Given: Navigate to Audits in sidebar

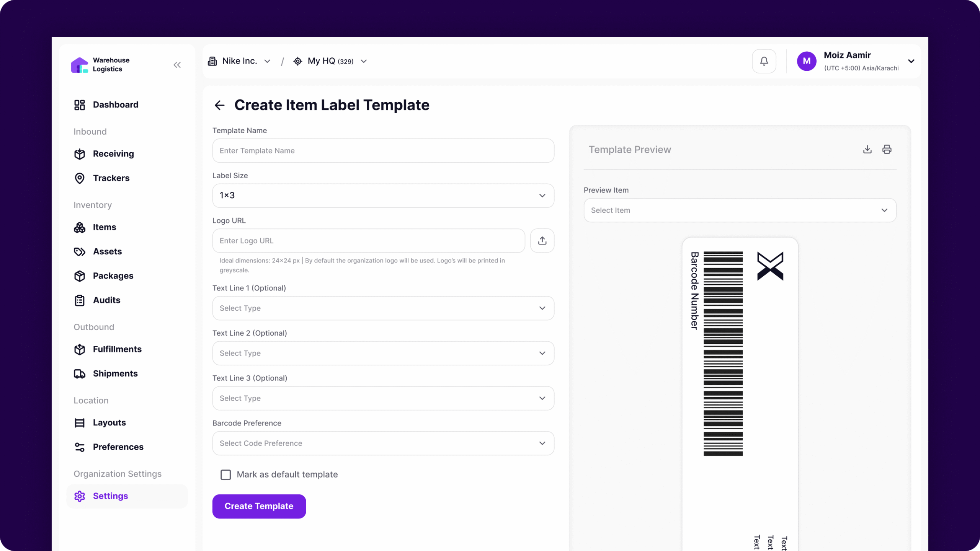Looking at the screenshot, I should pyautogui.click(x=106, y=300).
